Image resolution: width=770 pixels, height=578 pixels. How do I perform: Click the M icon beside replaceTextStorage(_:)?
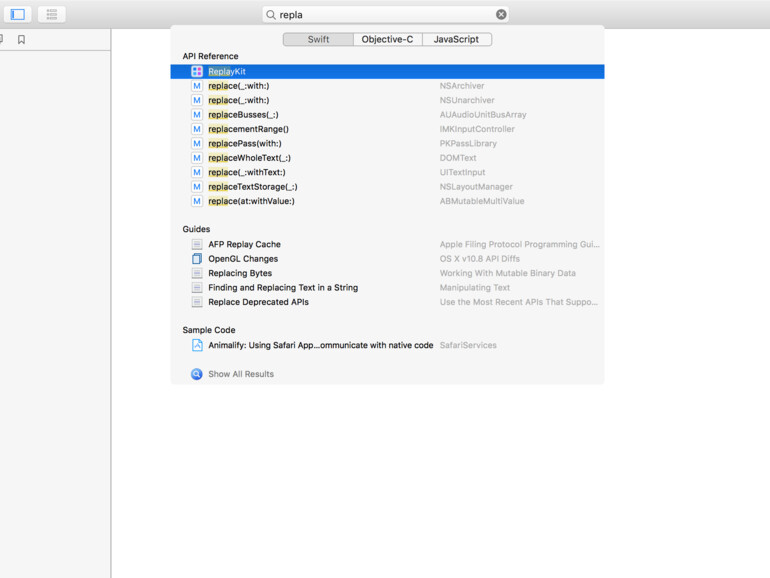tap(197, 187)
